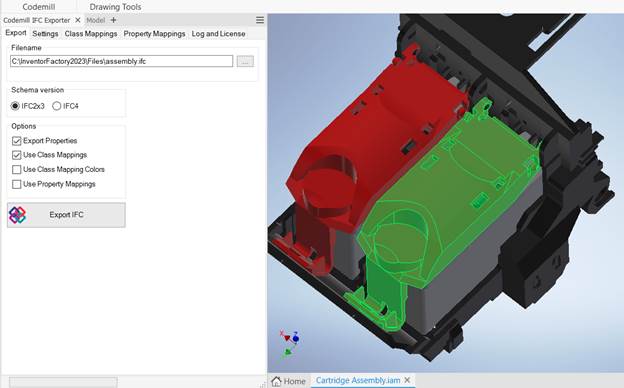Open the Codemill ribbon tab
624x388 pixels.
coord(39,7)
